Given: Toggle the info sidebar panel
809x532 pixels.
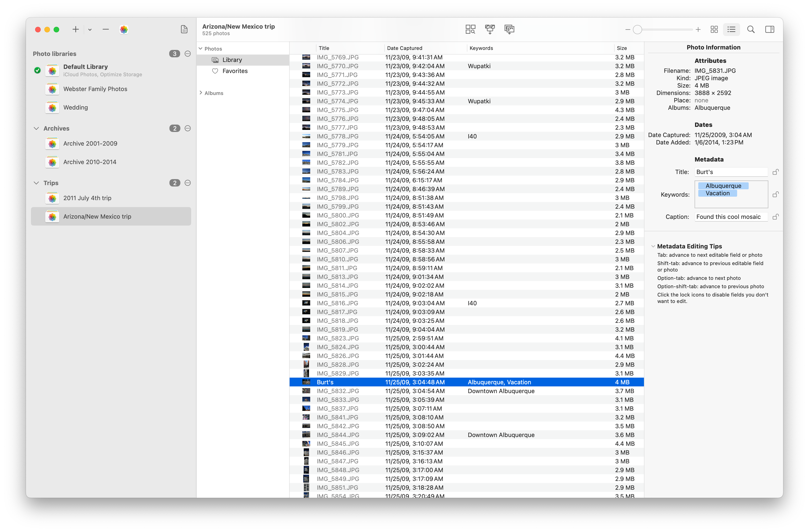Looking at the screenshot, I should (769, 30).
